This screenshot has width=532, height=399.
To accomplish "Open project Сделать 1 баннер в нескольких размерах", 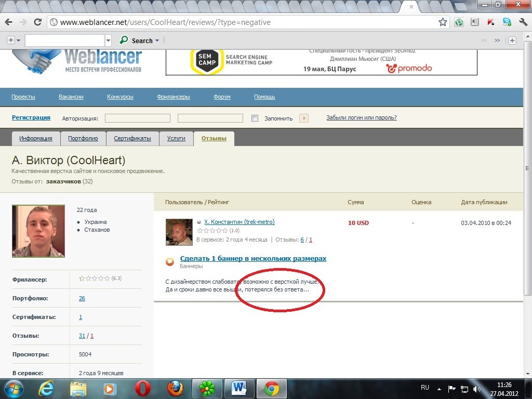I will coord(253,259).
